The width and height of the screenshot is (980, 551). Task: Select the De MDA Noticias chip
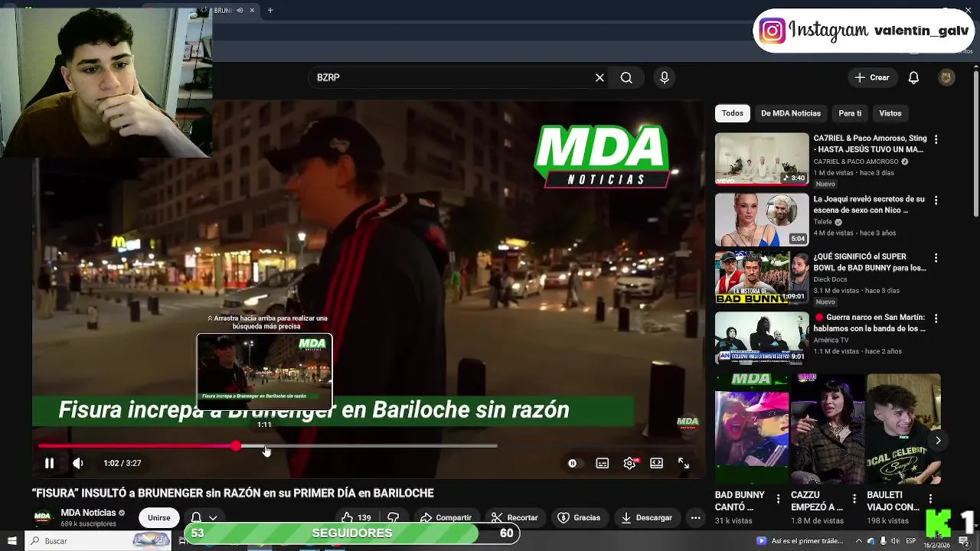(791, 113)
